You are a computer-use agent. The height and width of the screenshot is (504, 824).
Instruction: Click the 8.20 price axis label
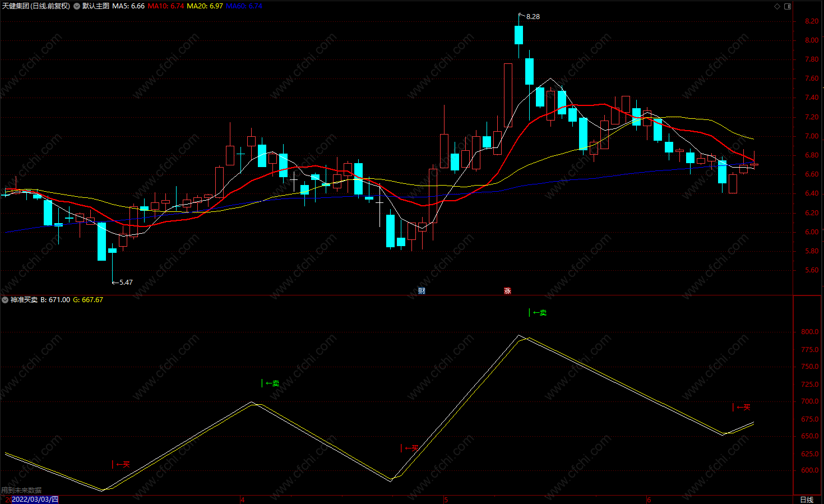[x=811, y=21]
